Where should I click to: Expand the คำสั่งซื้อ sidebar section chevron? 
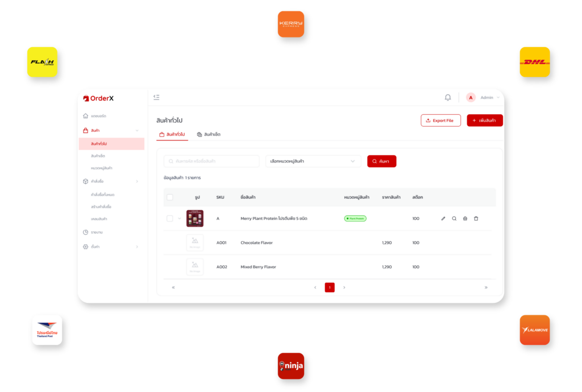coord(137,181)
